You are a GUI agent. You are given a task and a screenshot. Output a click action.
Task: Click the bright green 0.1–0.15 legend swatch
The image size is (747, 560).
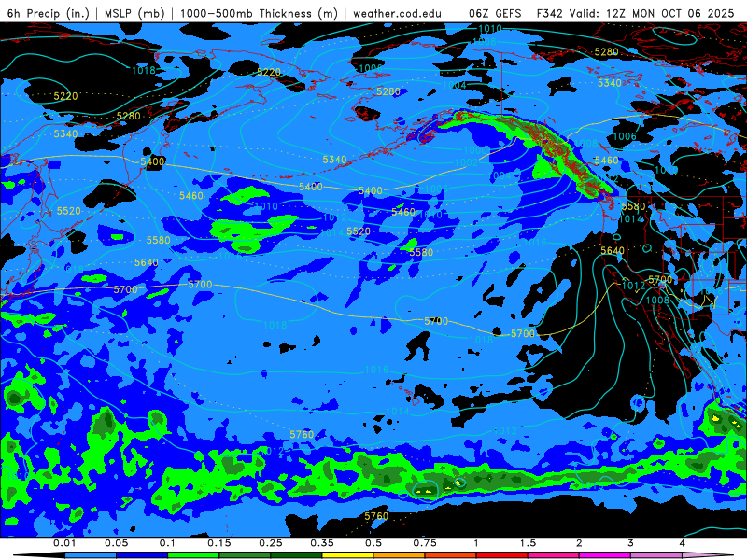tap(193, 555)
